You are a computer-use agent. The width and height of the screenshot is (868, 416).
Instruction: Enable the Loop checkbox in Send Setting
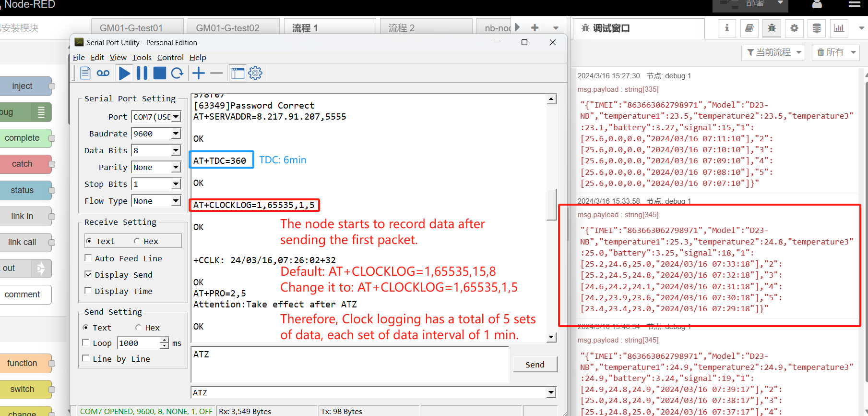pyautogui.click(x=86, y=343)
